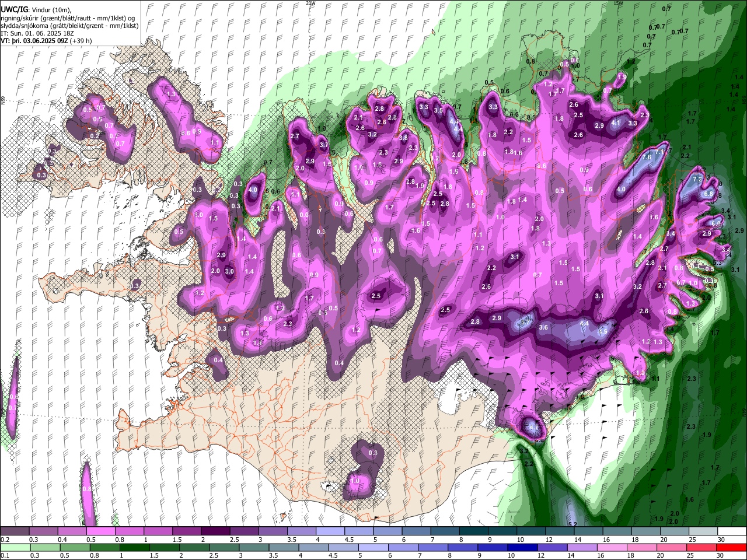Click the 7.6 snowfall value on the map

click(x=646, y=157)
